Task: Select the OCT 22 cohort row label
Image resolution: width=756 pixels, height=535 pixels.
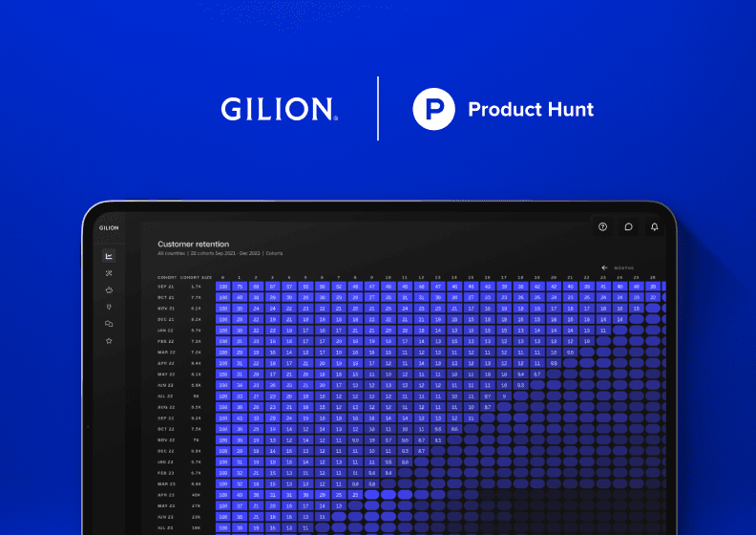Action: (165, 429)
